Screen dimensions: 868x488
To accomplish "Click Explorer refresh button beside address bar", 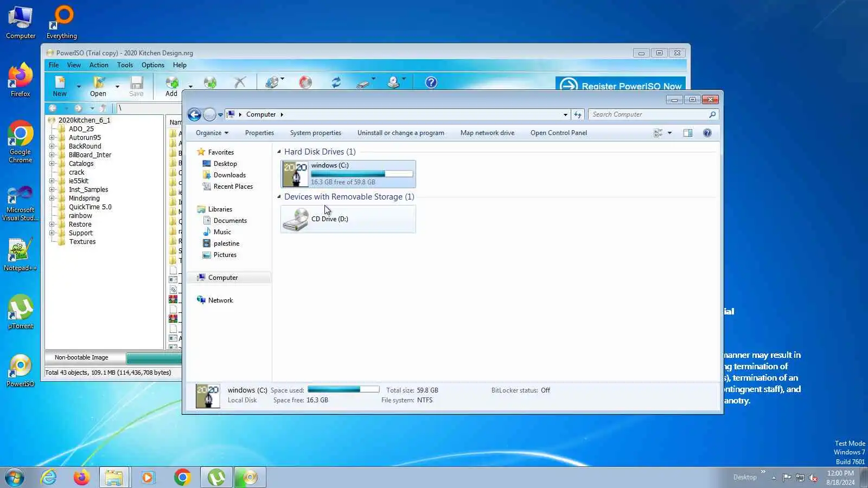I will pos(578,114).
